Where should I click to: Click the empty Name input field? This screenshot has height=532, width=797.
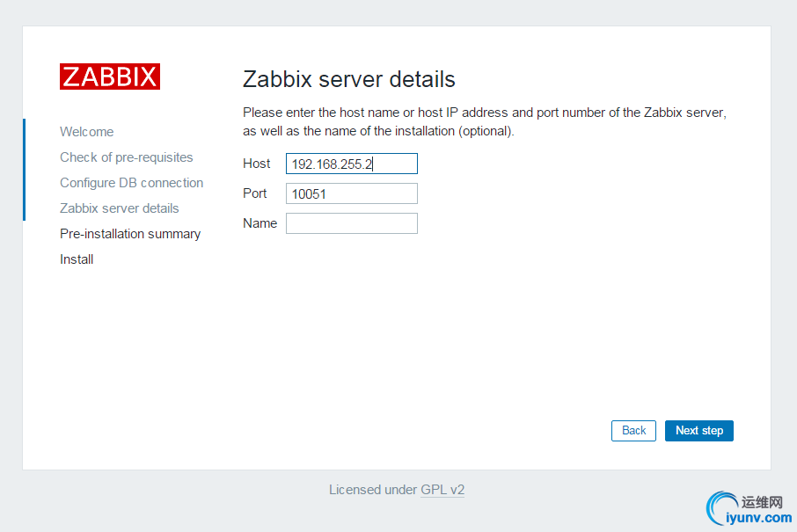click(351, 223)
